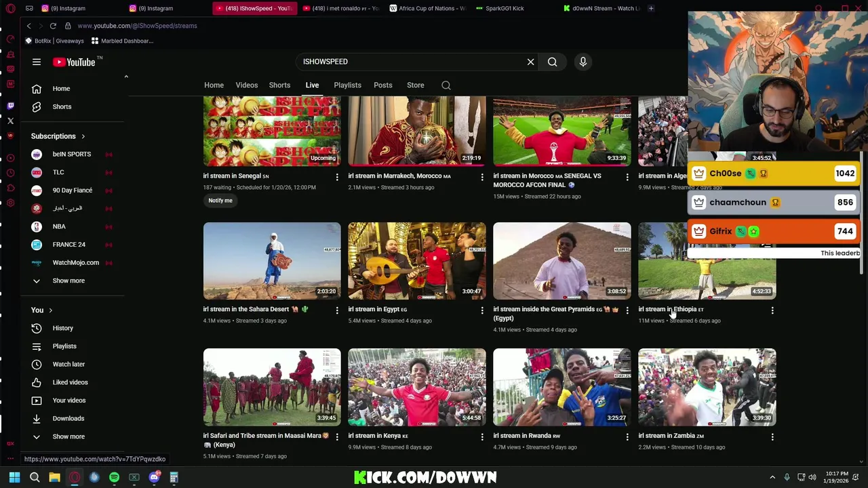Go back with the browser back arrow
This screenshot has width=868, height=488.
coord(28,26)
